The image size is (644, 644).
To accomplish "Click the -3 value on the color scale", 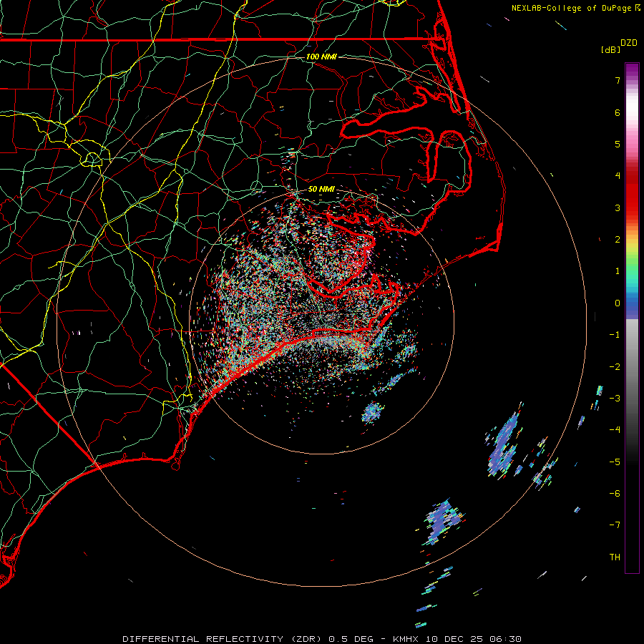I will click(615, 399).
